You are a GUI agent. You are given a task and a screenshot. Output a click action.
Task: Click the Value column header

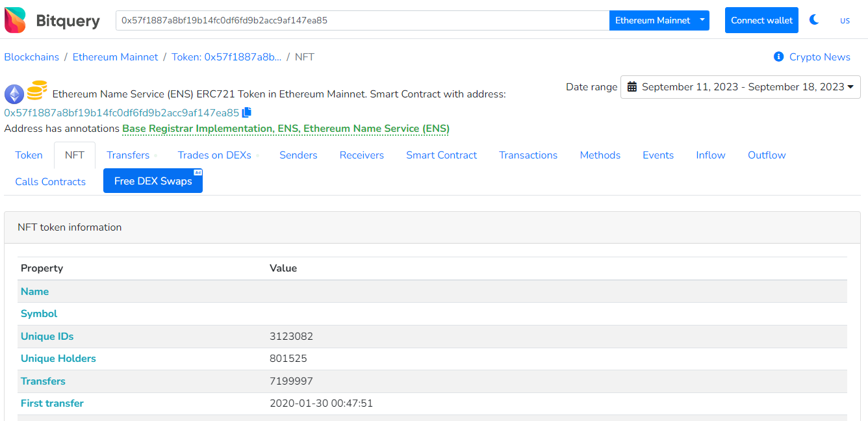[x=283, y=268]
